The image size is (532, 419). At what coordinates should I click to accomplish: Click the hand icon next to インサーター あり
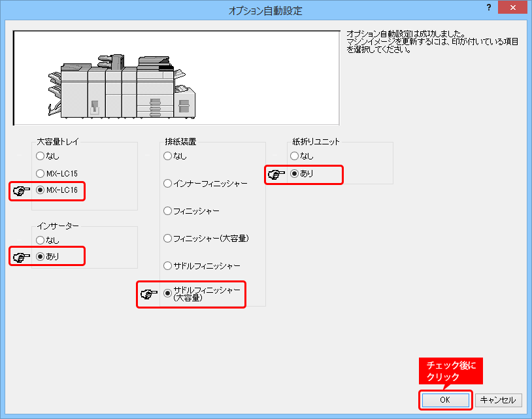click(x=23, y=257)
